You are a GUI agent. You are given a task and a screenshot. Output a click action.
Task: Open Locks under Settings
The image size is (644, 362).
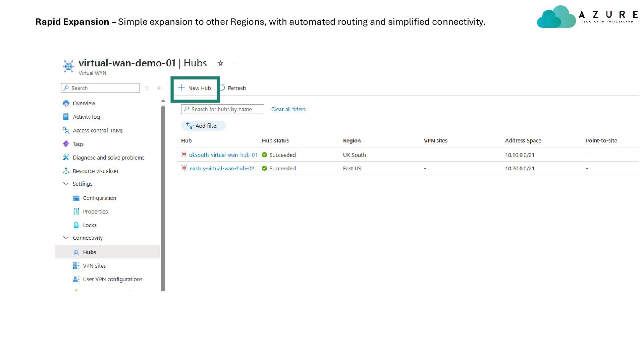click(x=90, y=225)
